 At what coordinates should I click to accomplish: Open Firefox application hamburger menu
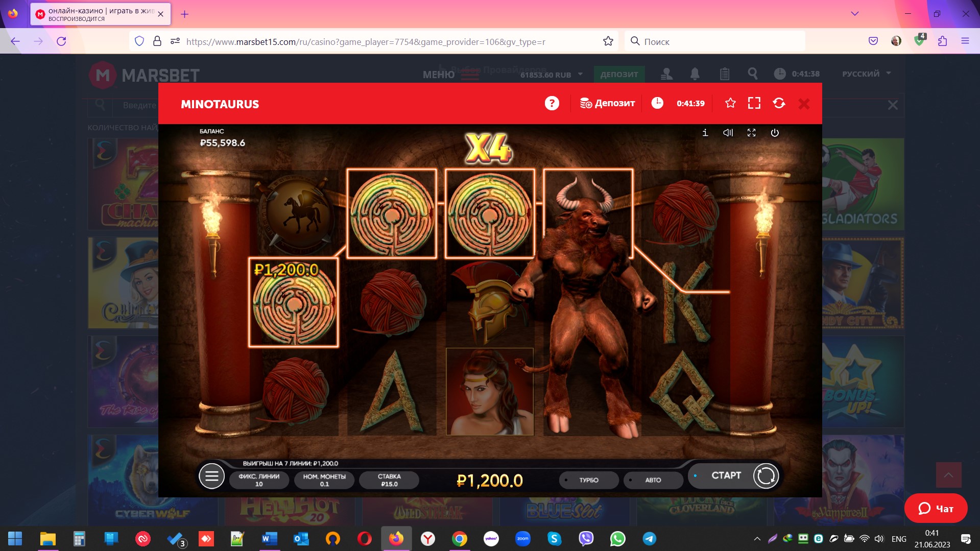[965, 41]
